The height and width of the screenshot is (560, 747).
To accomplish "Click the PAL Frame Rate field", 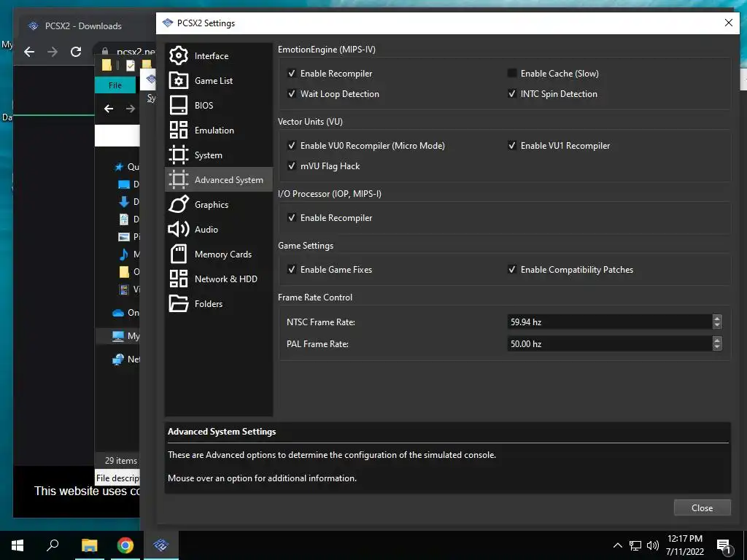I will [x=610, y=344].
